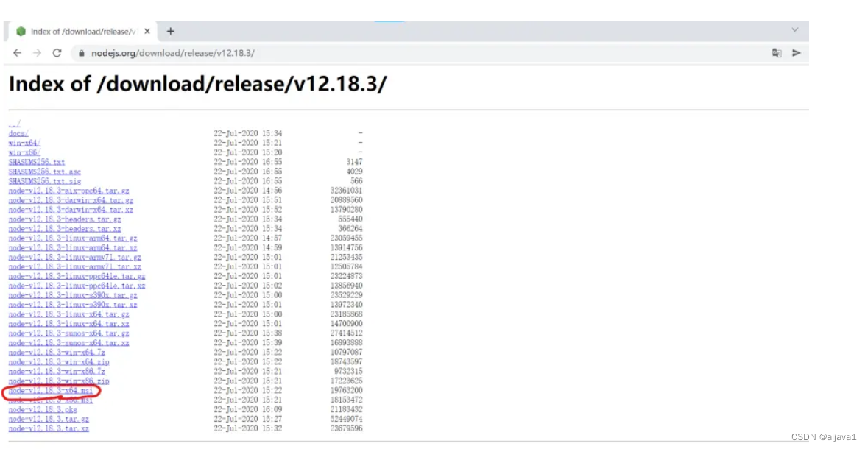Download the node-v12.18.3-x64.msi installer
Screen dimensions: 868x449
tap(51, 390)
